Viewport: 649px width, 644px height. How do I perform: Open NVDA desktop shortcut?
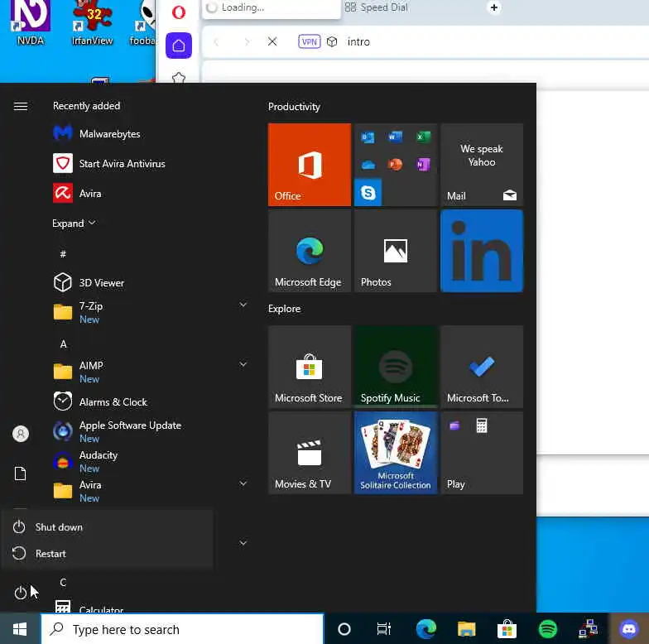pos(30,23)
